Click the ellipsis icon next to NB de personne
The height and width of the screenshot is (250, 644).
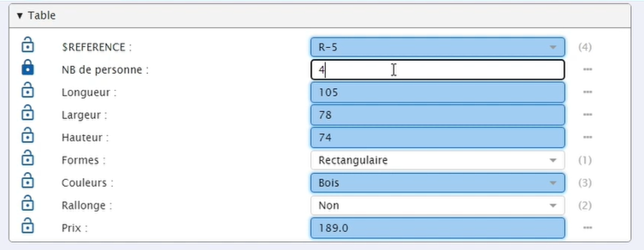click(587, 69)
